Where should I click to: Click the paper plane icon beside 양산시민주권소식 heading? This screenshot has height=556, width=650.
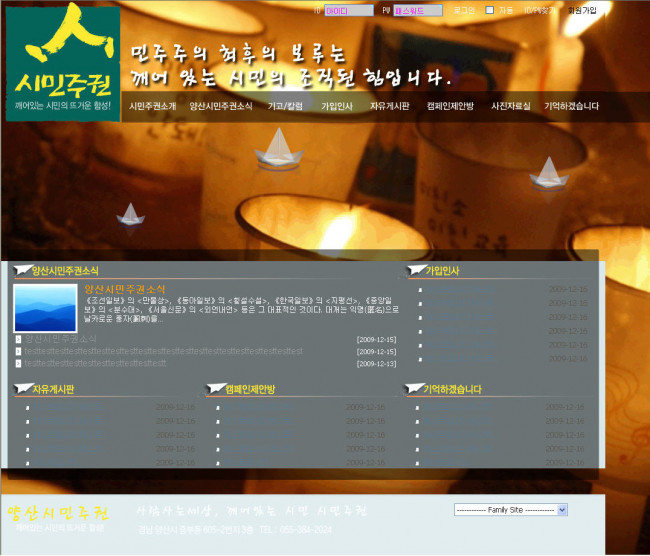click(x=22, y=270)
